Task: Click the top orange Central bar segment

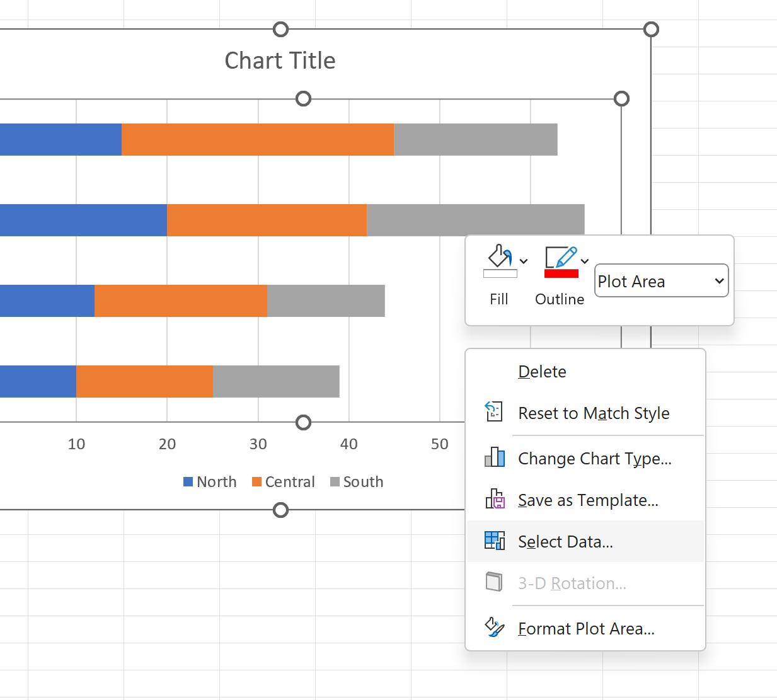Action: [258, 139]
